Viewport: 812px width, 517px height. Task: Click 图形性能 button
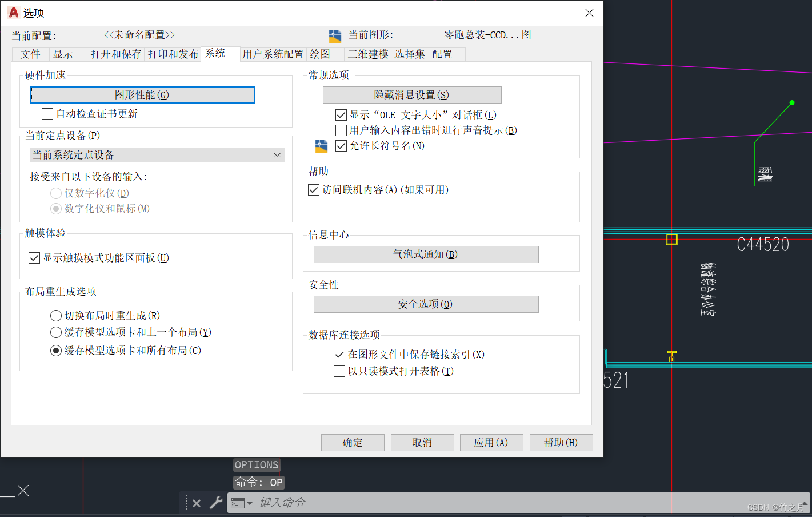tap(143, 95)
